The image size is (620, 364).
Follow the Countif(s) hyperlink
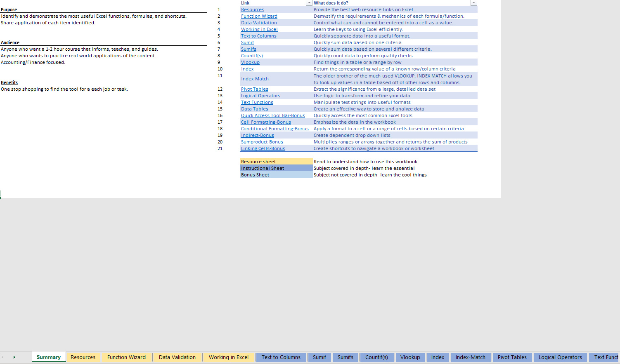click(x=252, y=56)
